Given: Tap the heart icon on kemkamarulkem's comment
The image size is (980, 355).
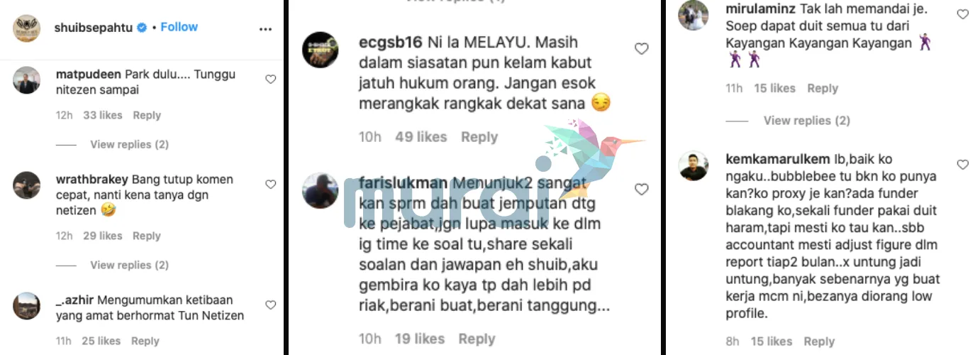Looking at the screenshot, I should (x=962, y=165).
